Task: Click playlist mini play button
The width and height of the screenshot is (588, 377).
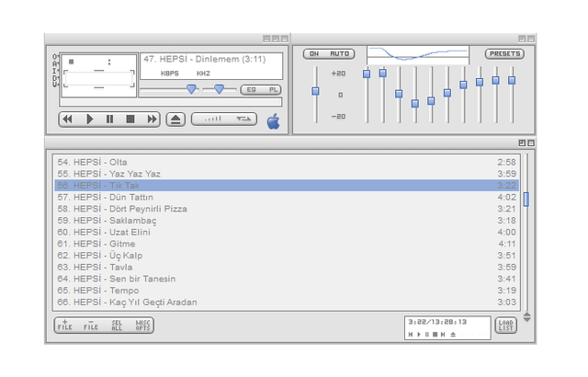Action: tap(419, 334)
